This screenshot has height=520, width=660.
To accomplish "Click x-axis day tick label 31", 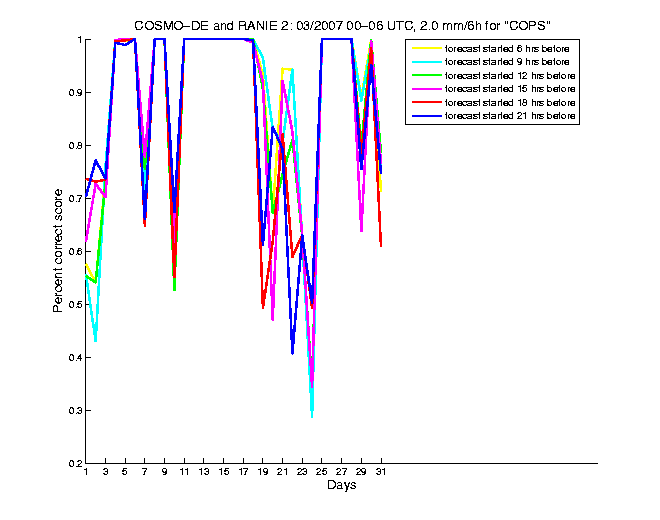I will (381, 472).
